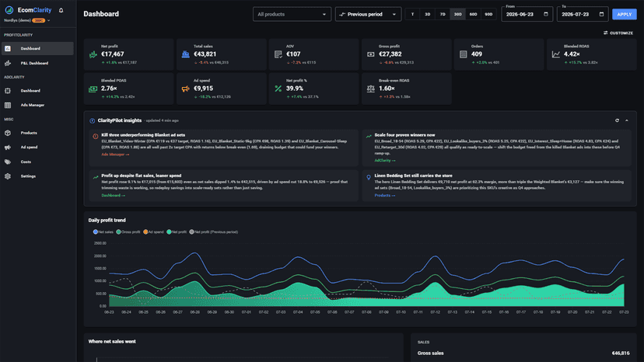
Task: Click the EcomClarity logo icon
Action: point(9,10)
